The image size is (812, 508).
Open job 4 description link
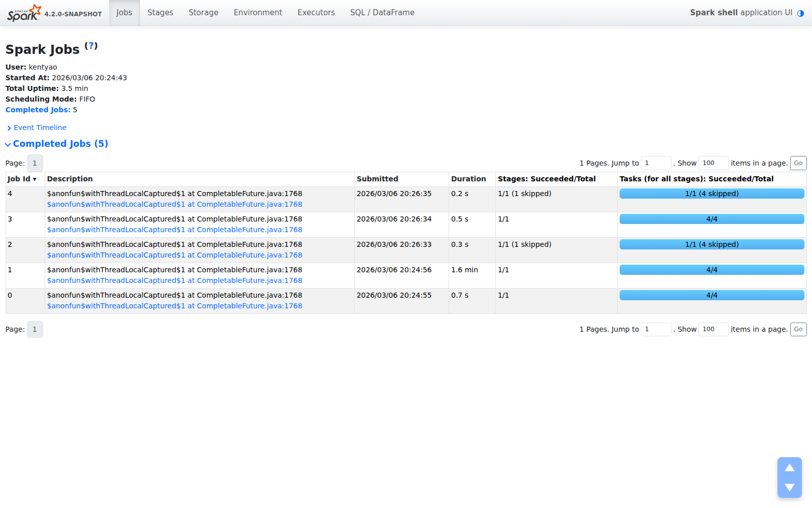pyautogui.click(x=174, y=204)
